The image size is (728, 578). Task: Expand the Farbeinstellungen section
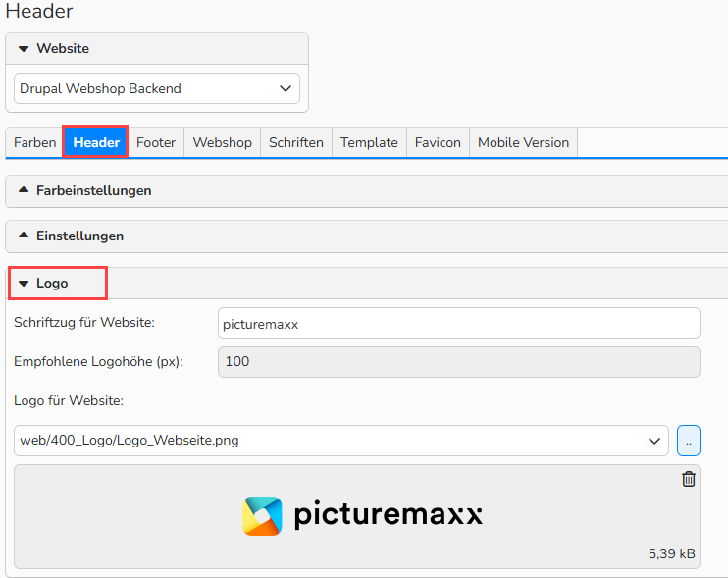(x=366, y=190)
